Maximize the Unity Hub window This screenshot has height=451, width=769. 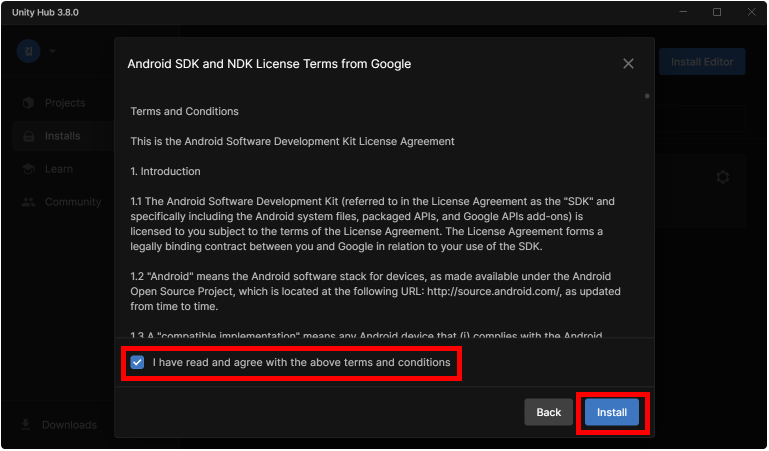click(717, 12)
